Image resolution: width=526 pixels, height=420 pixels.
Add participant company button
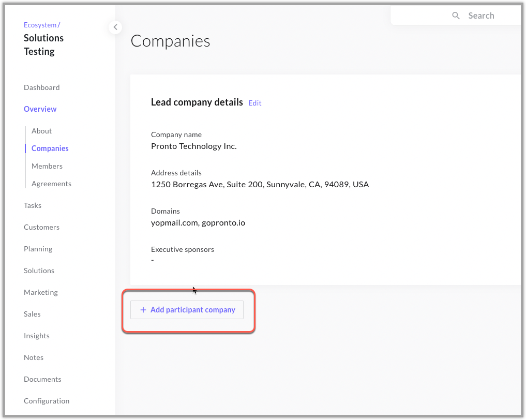tap(187, 310)
